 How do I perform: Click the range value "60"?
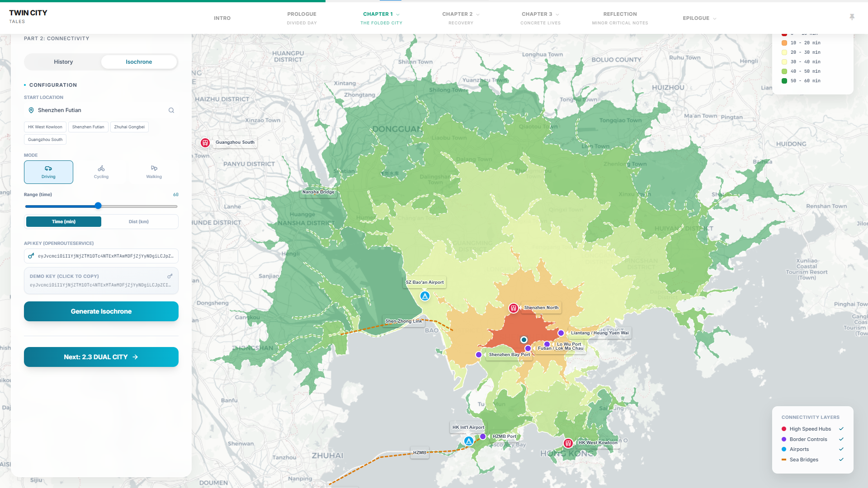[x=176, y=195]
